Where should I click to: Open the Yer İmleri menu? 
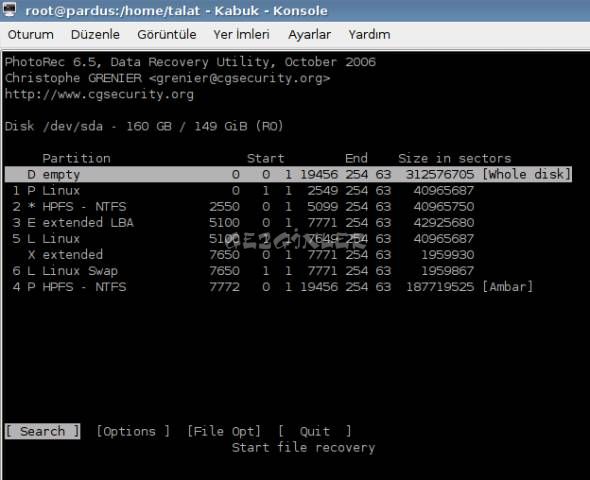coord(242,35)
